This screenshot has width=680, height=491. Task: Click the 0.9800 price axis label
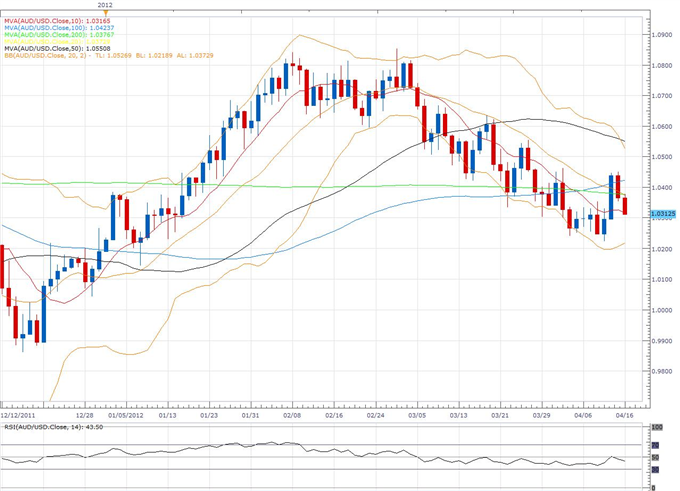coord(661,371)
